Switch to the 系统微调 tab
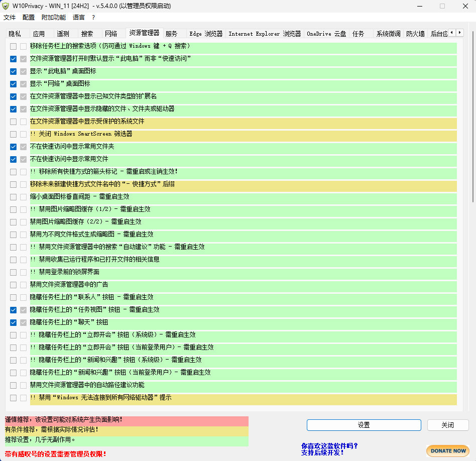Image resolution: width=476 pixels, height=461 pixels. [x=388, y=34]
